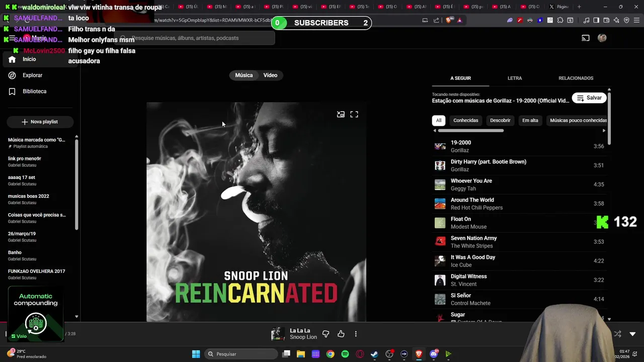Switch to the A SEGUIR tab
Screen dimensions: 644x362
[x=460, y=78]
